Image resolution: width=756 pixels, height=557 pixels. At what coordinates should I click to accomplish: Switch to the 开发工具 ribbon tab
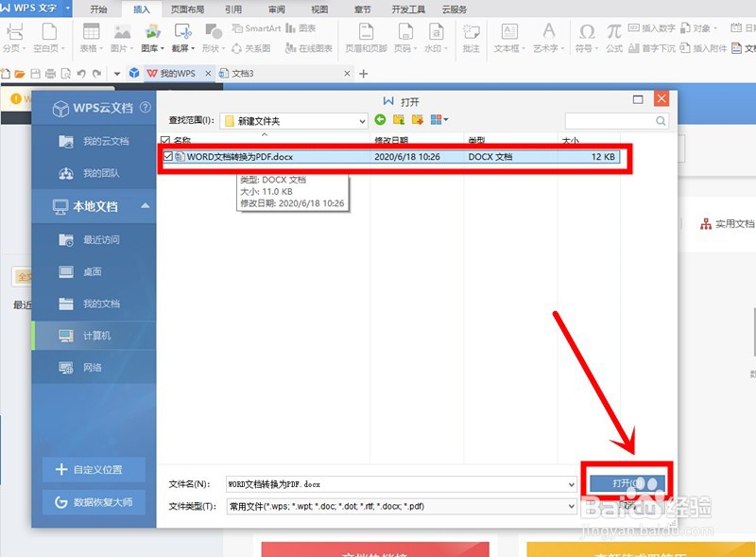pos(408,9)
